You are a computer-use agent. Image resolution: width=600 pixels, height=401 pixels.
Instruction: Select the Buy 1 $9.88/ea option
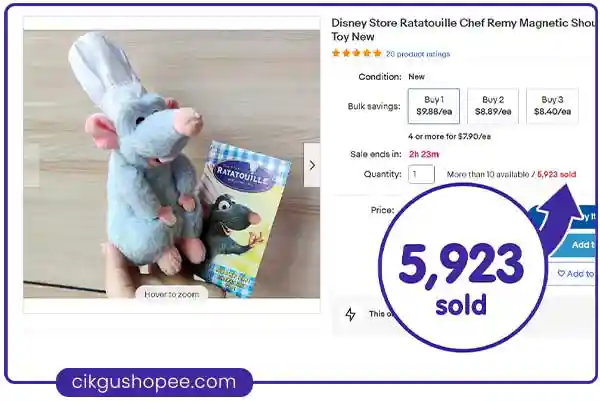pyautogui.click(x=434, y=106)
